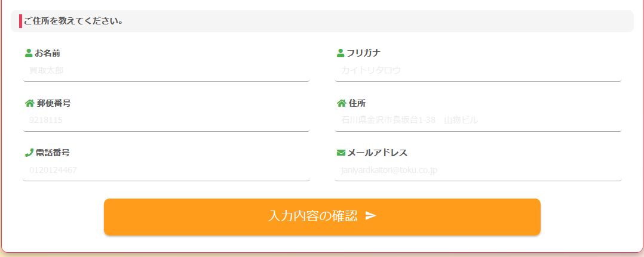Click the paper plane icon on the orange button

point(370,216)
